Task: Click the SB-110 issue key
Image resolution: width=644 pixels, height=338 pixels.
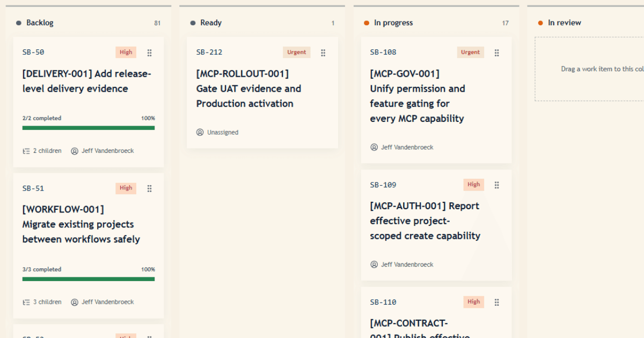Action: coord(383,303)
